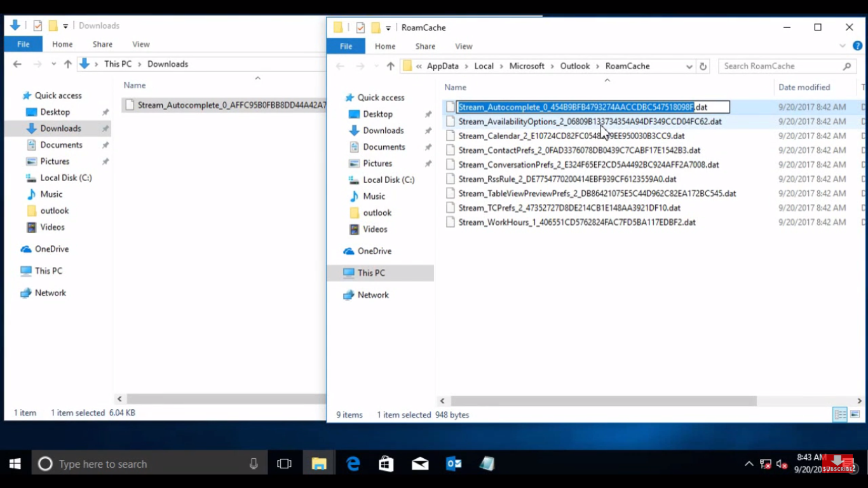Show hidden icons in the system tray
The height and width of the screenshot is (488, 868).
tap(750, 464)
